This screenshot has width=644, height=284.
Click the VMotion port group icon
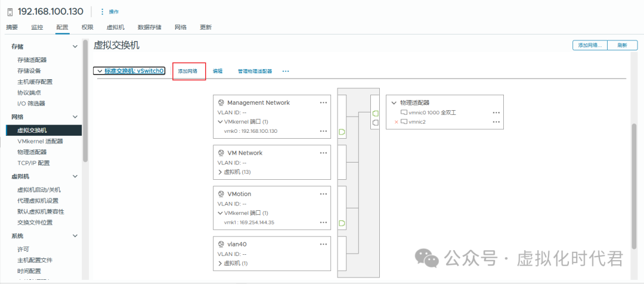point(221,194)
